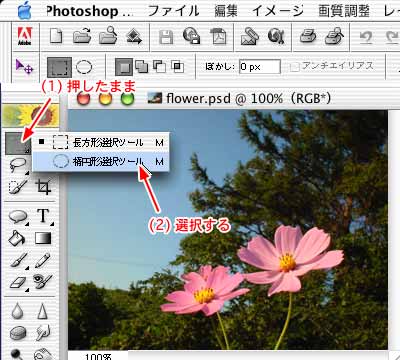Select the Pencil tool

[x=43, y=260]
